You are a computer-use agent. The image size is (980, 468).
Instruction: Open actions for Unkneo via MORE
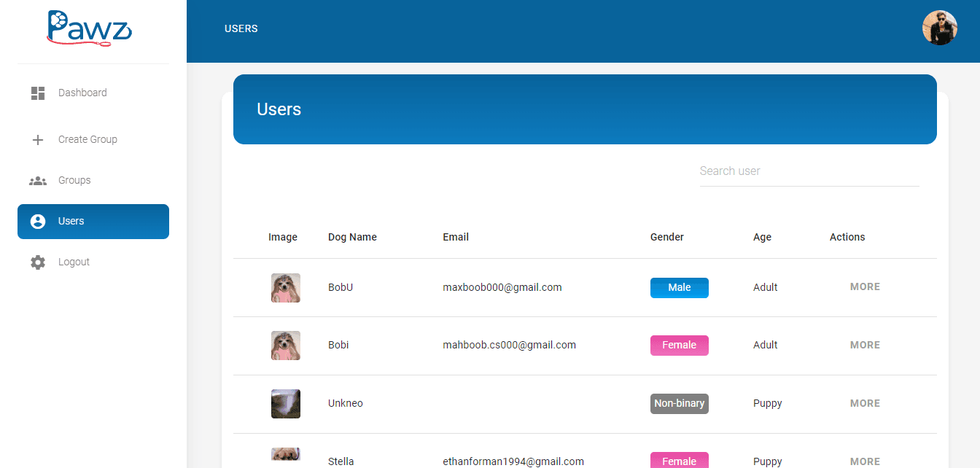(x=865, y=402)
